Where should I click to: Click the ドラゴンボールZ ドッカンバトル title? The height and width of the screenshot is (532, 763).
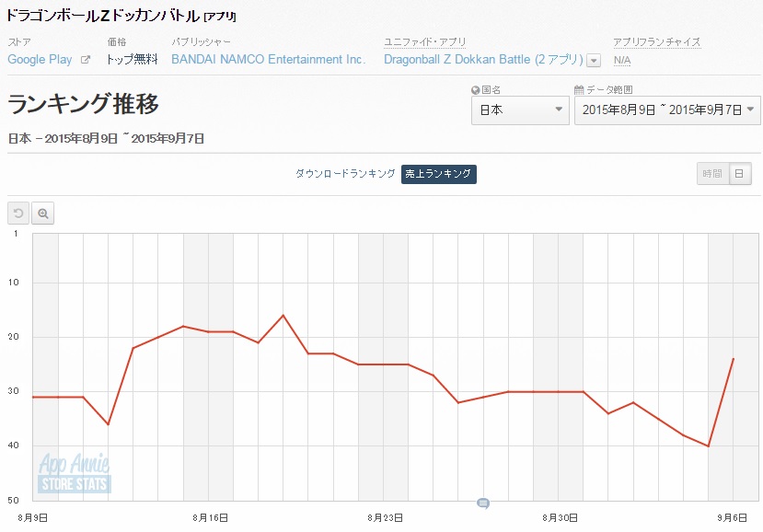(103, 16)
